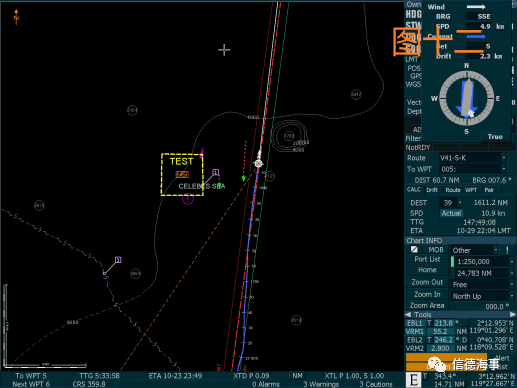Open the Route V41-S-K dropdown

pos(504,158)
